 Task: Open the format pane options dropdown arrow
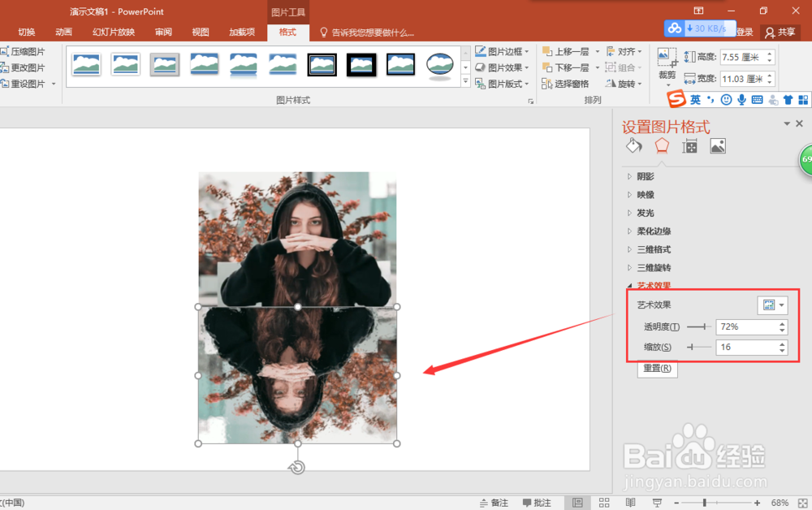(x=787, y=123)
